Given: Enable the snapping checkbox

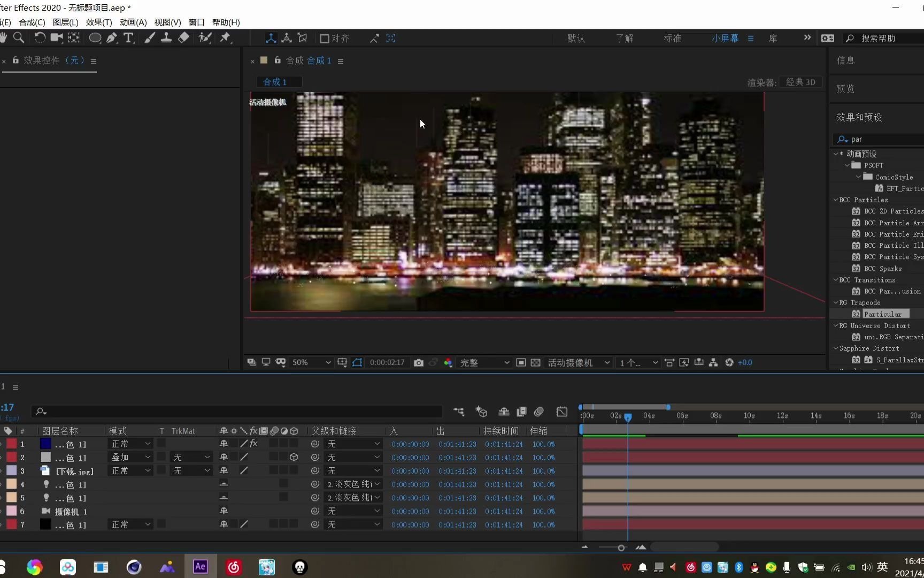Looking at the screenshot, I should click(325, 39).
